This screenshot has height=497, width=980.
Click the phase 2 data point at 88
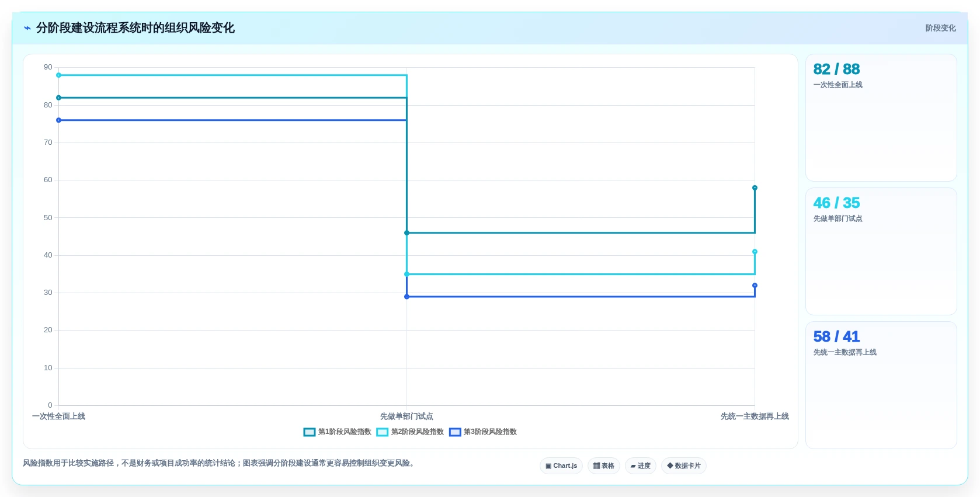point(58,75)
